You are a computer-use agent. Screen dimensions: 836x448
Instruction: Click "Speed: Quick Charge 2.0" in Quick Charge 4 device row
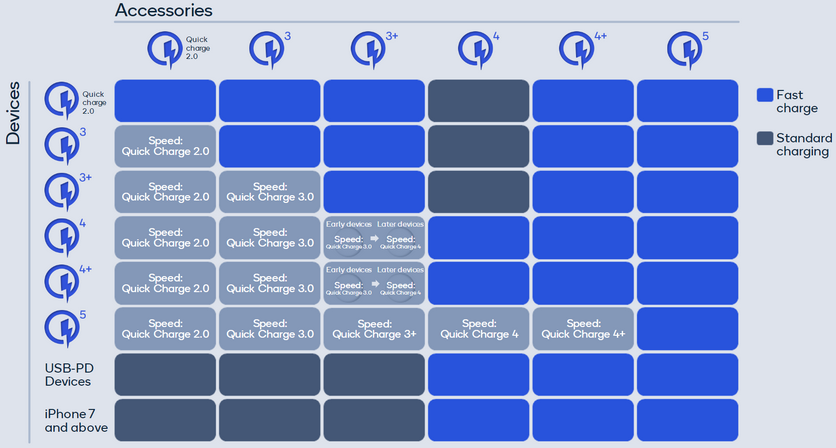(x=165, y=237)
